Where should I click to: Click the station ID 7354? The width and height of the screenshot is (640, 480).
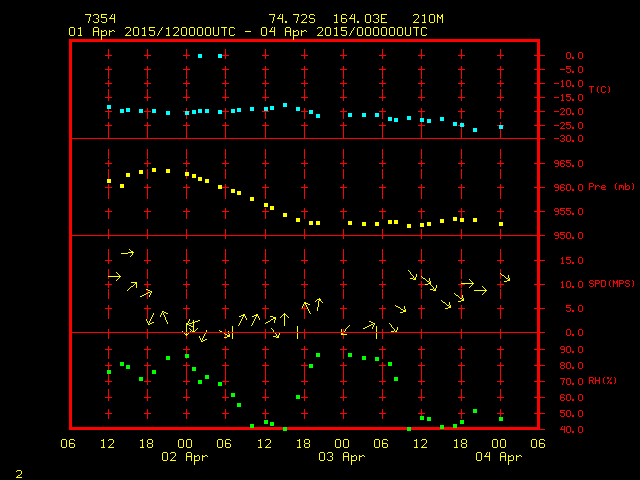coord(100,19)
